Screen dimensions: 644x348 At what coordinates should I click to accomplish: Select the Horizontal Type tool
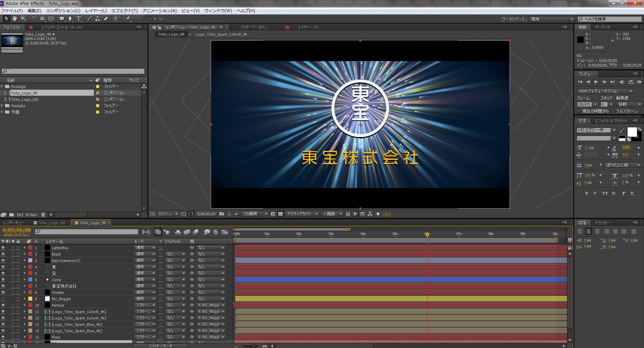79,19
